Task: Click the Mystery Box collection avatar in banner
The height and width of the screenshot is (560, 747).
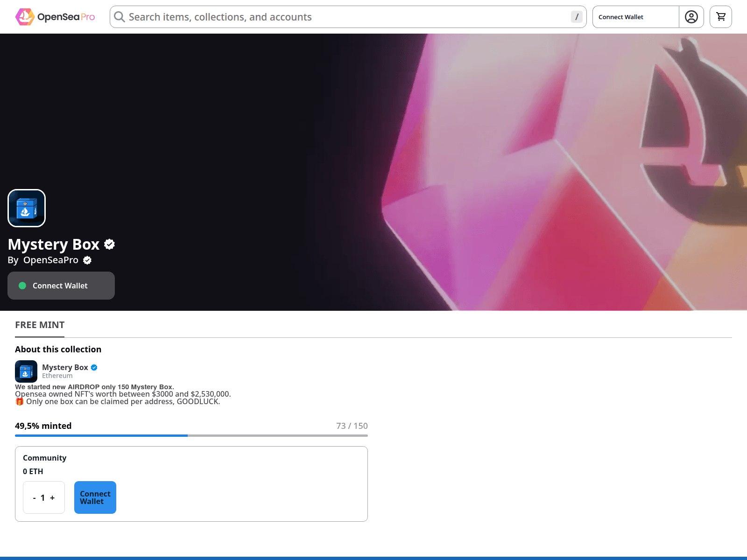Action: pos(27,208)
